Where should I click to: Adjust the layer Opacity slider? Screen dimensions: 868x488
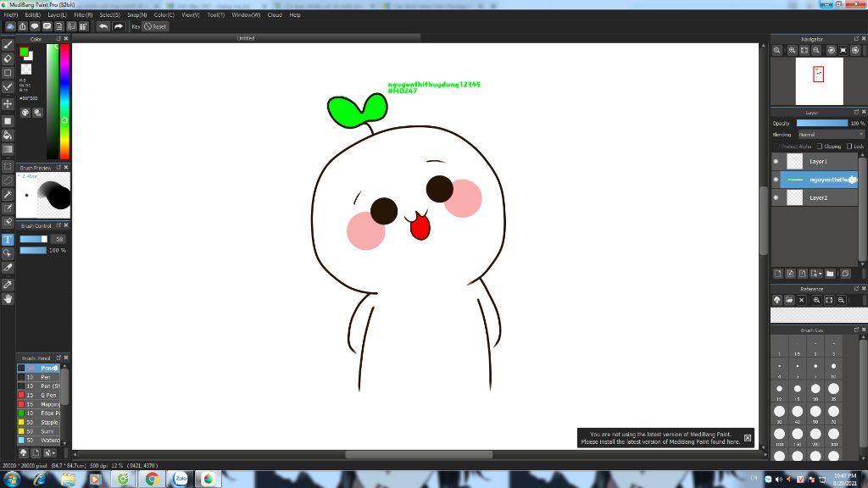coord(822,124)
